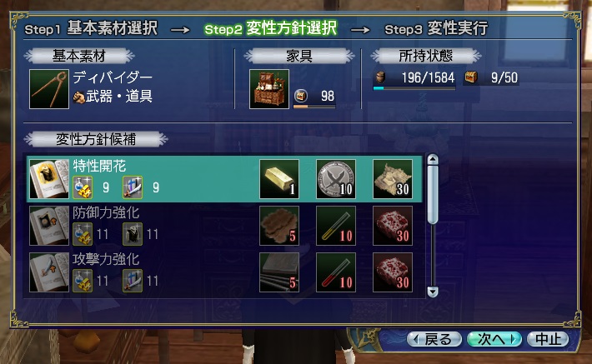This screenshot has width=592, height=364.
Task: Click the red test tube material icon
Action: 336,272
